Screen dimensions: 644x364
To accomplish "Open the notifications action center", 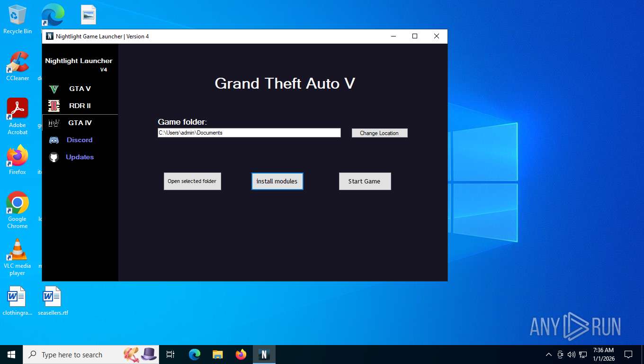I will [x=628, y=355].
